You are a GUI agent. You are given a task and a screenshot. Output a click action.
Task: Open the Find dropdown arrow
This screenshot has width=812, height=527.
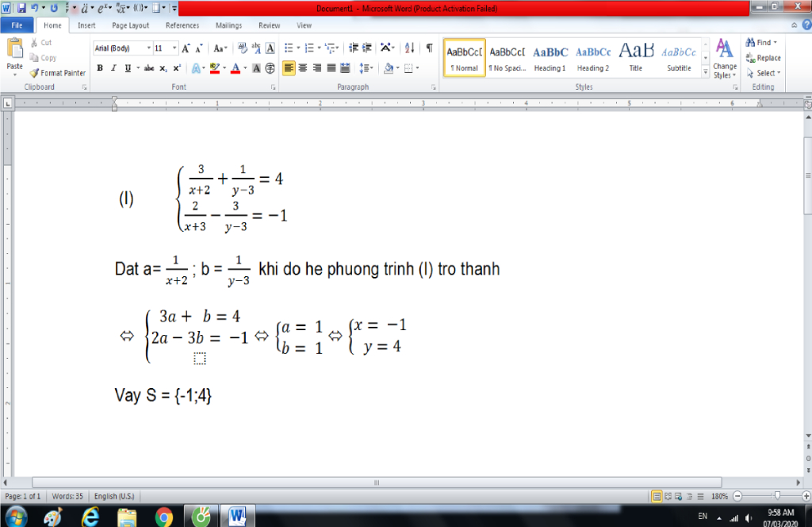click(776, 43)
